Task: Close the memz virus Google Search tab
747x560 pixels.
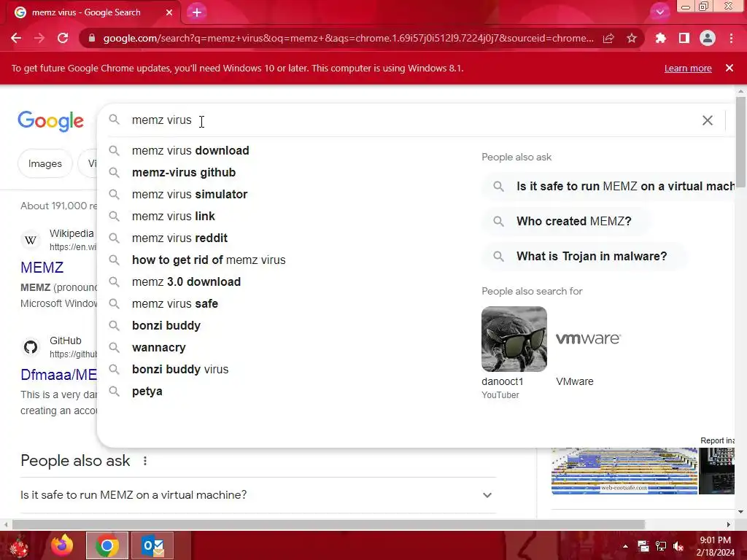Action: [x=169, y=12]
